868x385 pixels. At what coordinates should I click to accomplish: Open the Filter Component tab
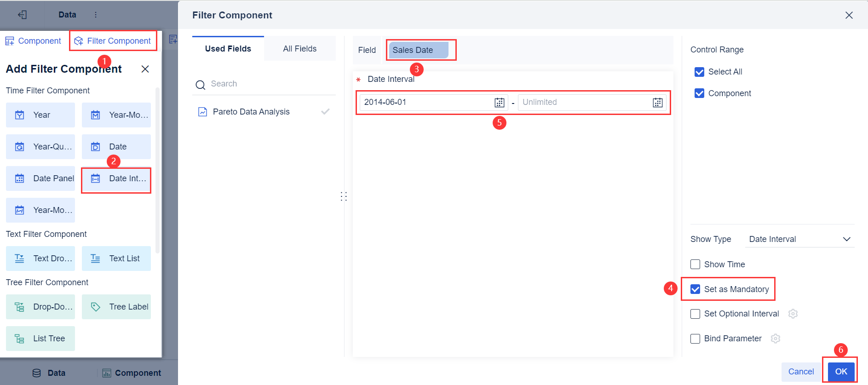point(113,41)
